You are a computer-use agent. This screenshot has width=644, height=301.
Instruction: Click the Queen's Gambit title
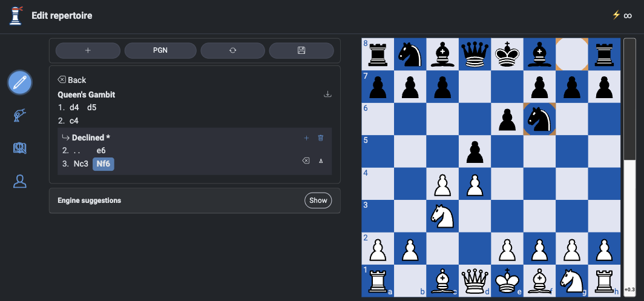pos(86,94)
